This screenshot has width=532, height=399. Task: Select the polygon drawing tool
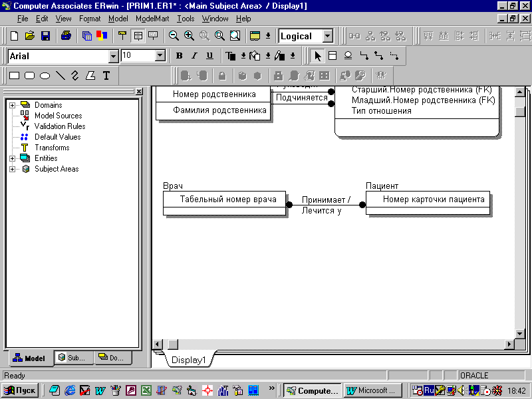pyautogui.click(x=90, y=76)
